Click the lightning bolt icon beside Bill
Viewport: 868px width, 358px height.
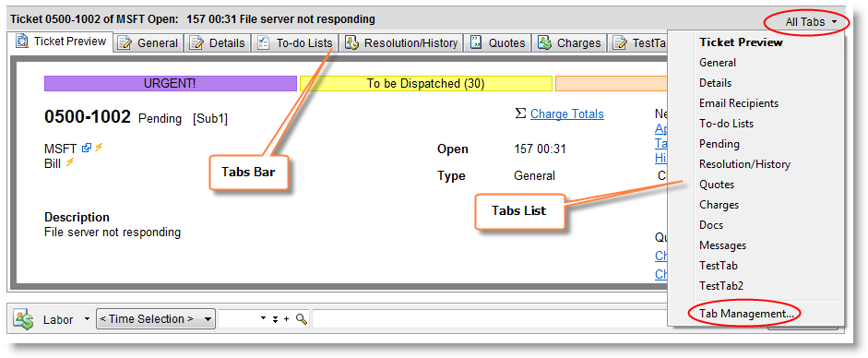(x=70, y=162)
